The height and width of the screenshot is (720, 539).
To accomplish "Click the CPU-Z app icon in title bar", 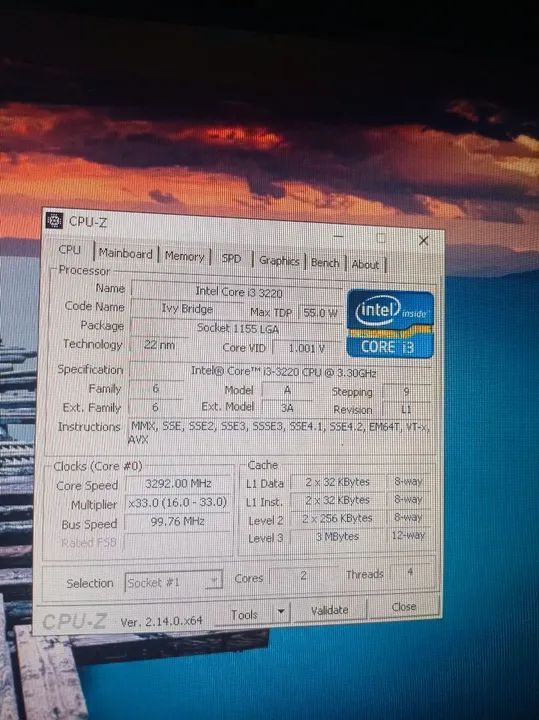I will coord(55,220).
